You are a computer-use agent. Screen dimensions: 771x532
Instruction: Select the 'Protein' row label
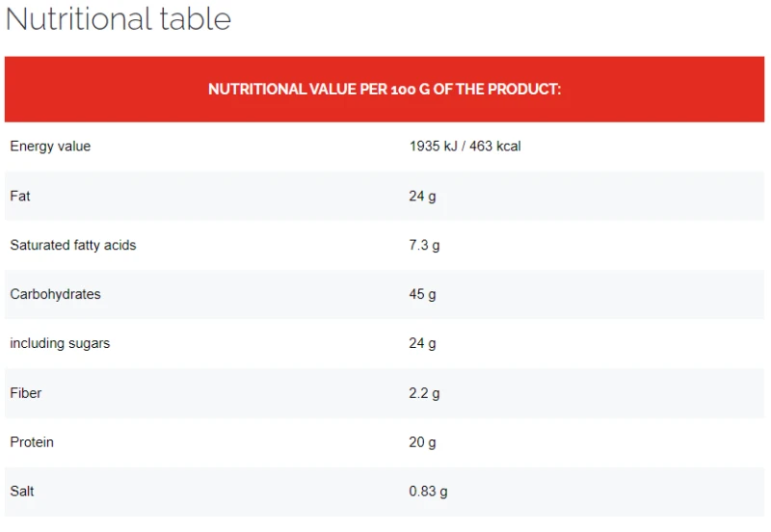32,442
